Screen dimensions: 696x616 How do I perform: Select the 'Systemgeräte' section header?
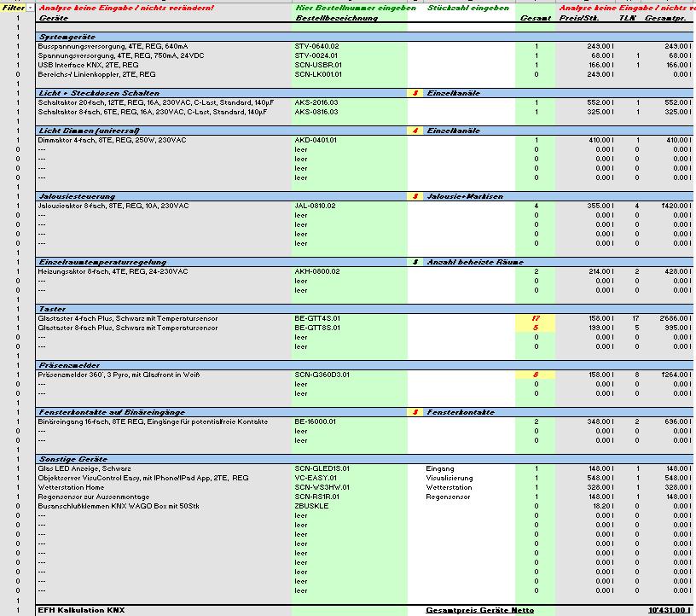(x=67, y=37)
